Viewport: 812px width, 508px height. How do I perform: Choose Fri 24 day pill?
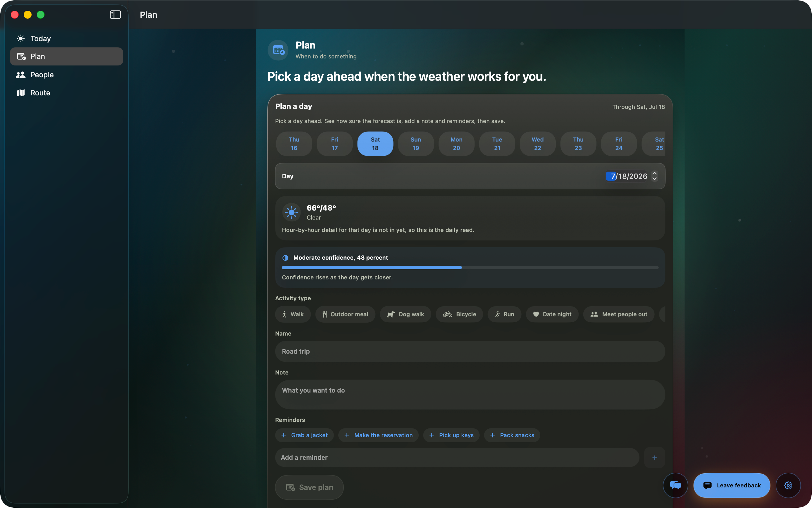click(x=619, y=144)
